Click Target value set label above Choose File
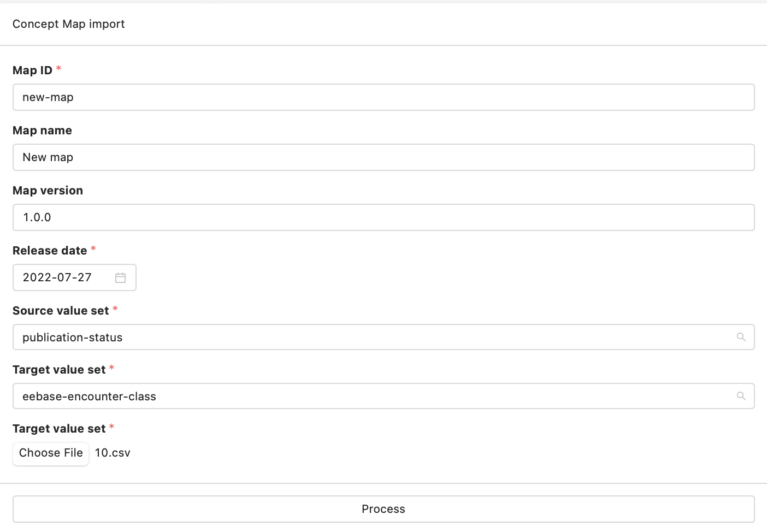The image size is (767, 532). 59,429
